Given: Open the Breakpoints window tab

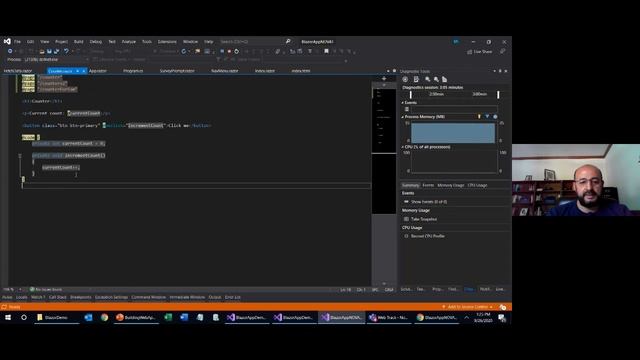Looking at the screenshot, I should [x=80, y=297].
